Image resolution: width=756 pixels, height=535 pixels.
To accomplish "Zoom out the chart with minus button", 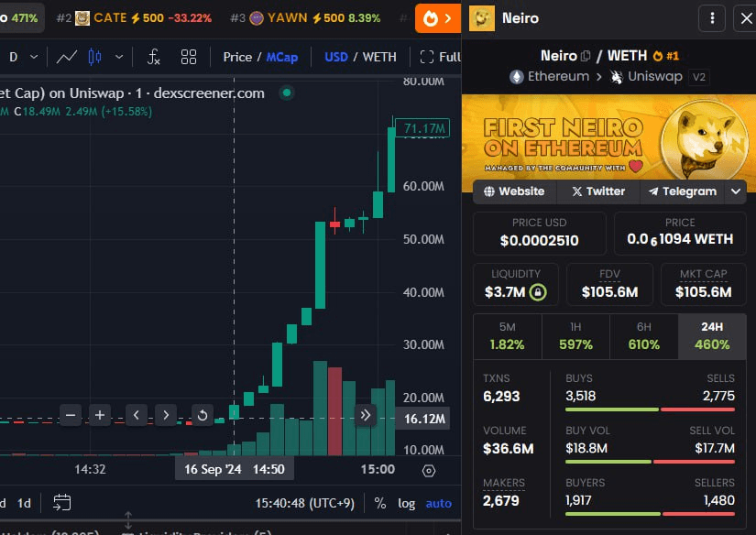I will (x=71, y=415).
